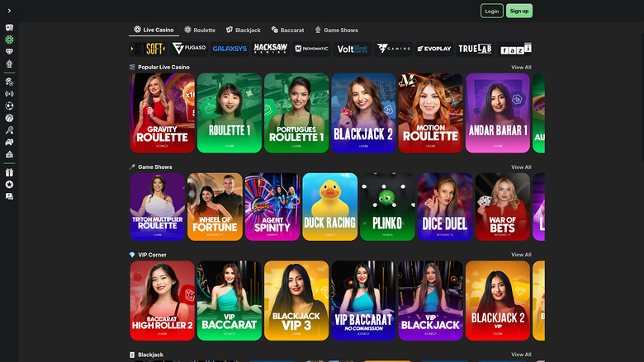Screen dimensions: 644x362
Task: Open the Andar Bahar 1 game
Action: point(497,113)
